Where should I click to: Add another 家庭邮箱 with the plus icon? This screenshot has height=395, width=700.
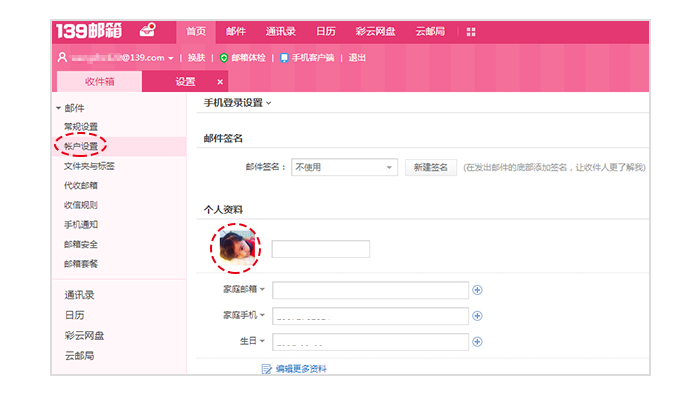[x=477, y=290]
